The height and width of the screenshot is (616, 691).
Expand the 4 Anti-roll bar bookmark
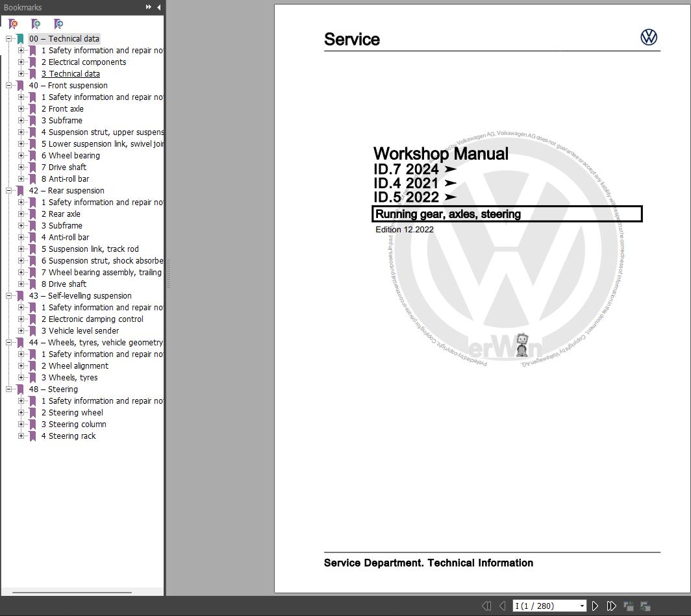coord(21,238)
